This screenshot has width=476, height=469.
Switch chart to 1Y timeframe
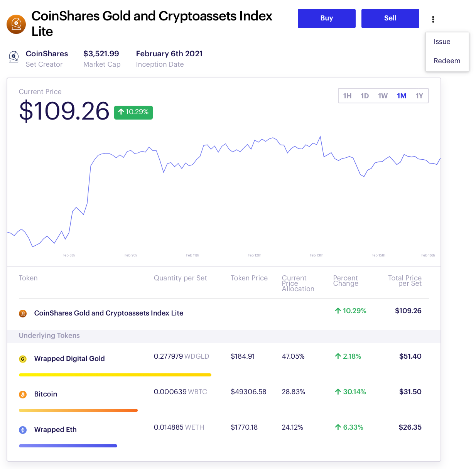(x=419, y=96)
